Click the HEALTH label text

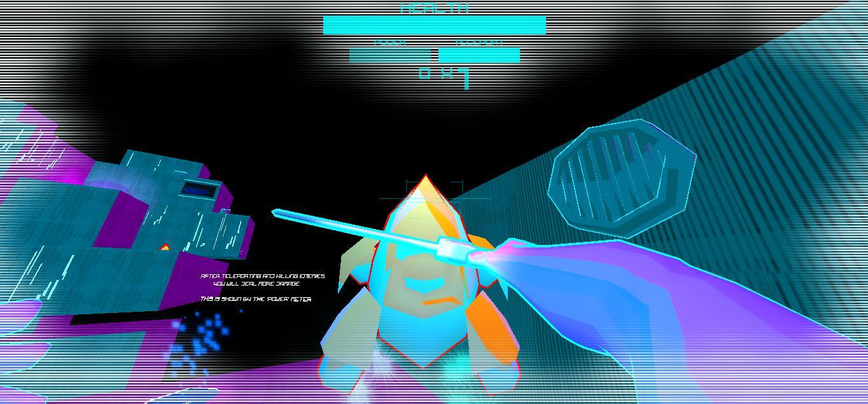point(435,8)
